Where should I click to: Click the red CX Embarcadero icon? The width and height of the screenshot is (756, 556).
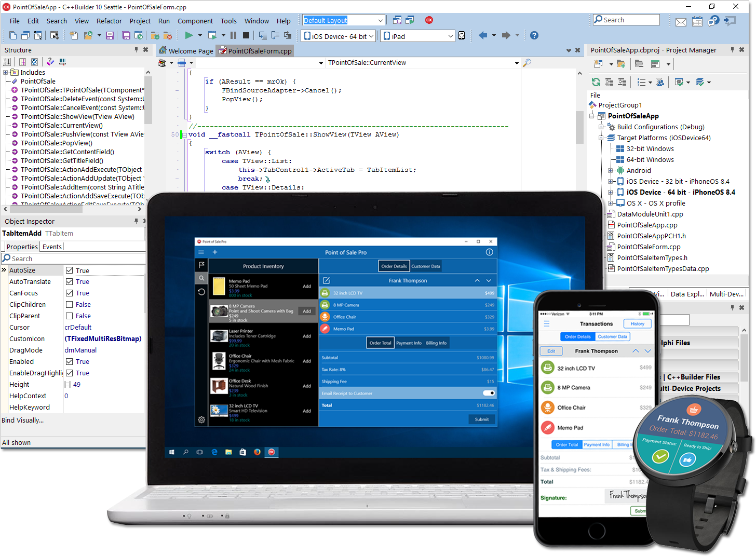coord(429,20)
